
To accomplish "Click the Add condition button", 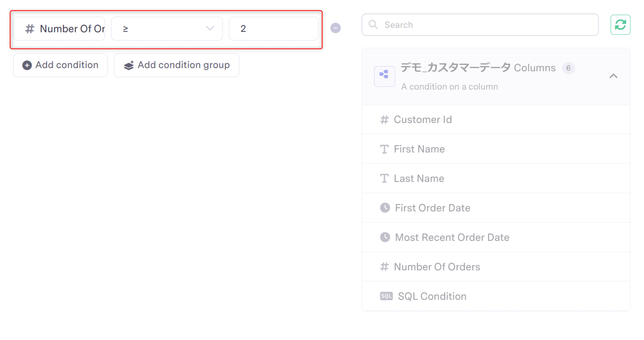I will click(x=60, y=65).
